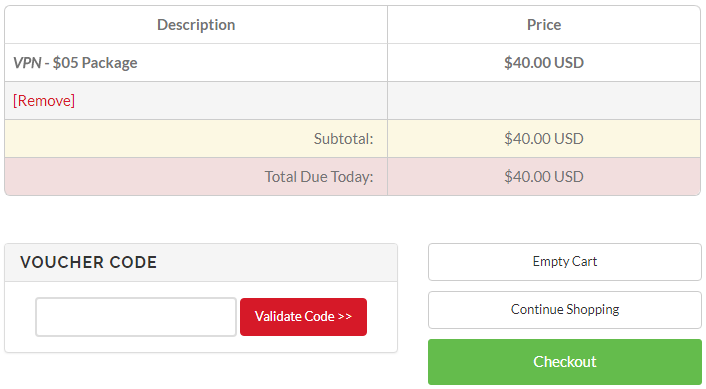Click the gray header bar of voucher panel
706x389 pixels.
201,262
